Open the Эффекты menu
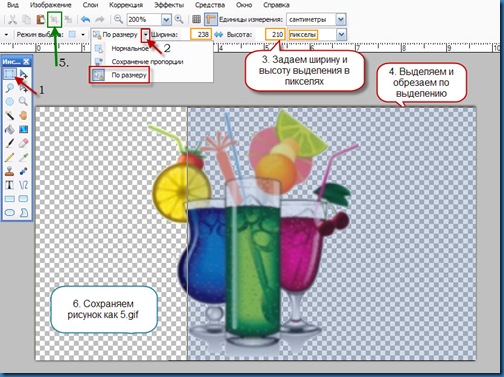Screen dimensions: 504x377 point(169,5)
